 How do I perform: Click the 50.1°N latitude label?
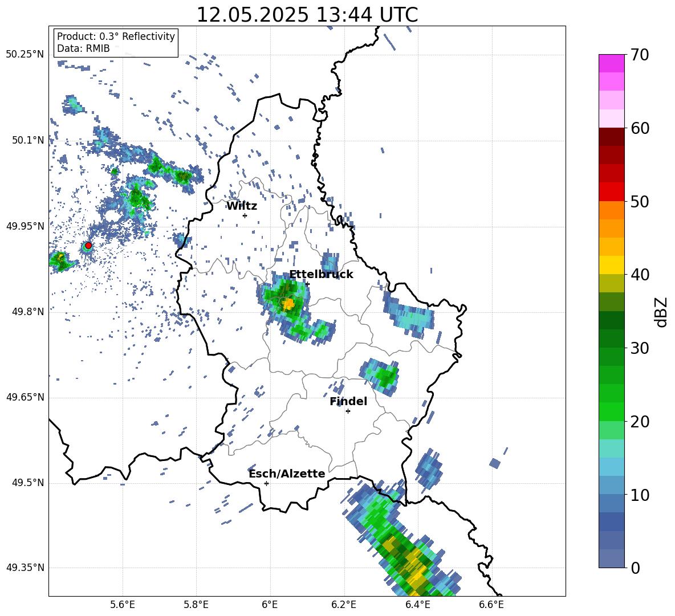coord(28,140)
